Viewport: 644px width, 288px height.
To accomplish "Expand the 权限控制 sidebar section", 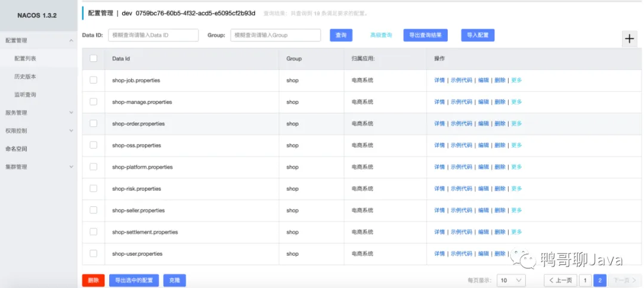I will coord(71,131).
